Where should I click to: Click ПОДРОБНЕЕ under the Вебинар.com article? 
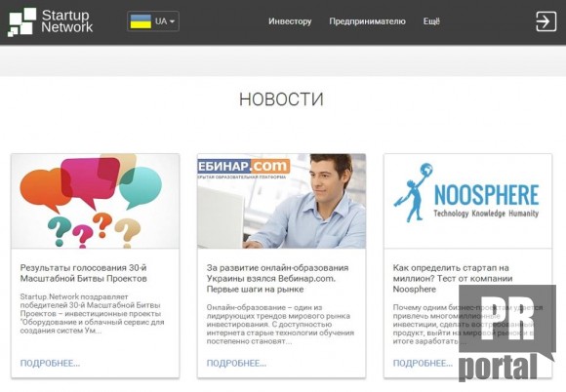pos(236,363)
